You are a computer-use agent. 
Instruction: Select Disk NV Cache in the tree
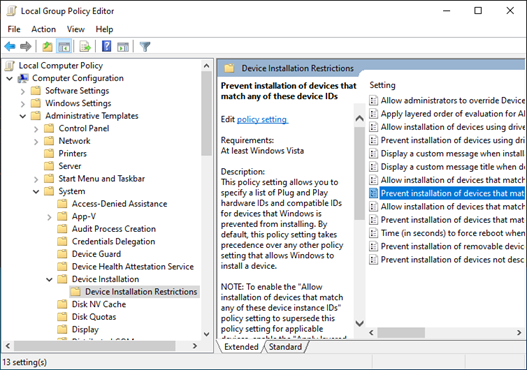click(x=99, y=304)
